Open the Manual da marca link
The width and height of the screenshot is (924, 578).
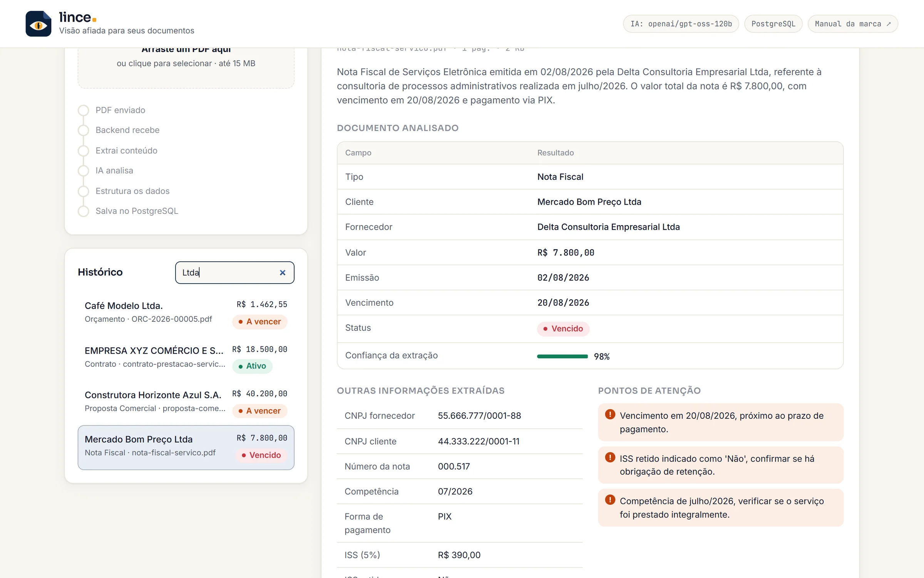click(853, 24)
